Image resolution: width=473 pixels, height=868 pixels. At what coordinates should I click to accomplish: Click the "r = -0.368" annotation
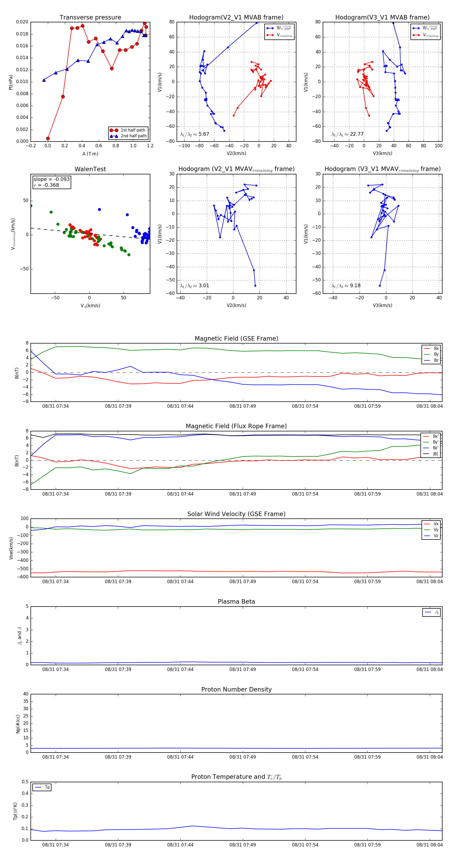click(x=47, y=185)
